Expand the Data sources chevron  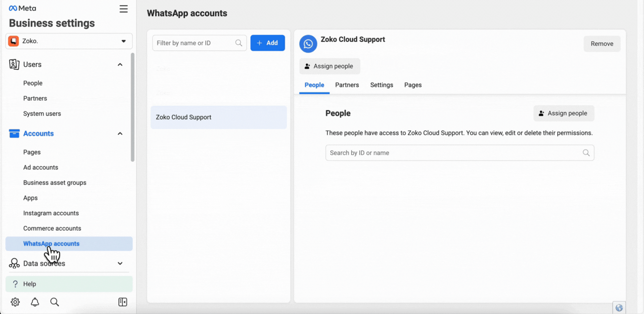[120, 264]
